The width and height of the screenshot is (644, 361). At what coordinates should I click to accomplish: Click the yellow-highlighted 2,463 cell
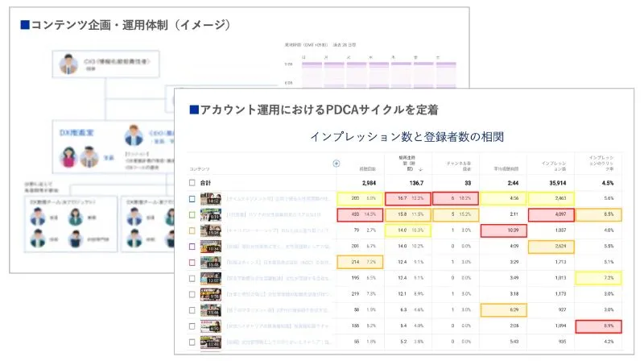tap(551, 198)
